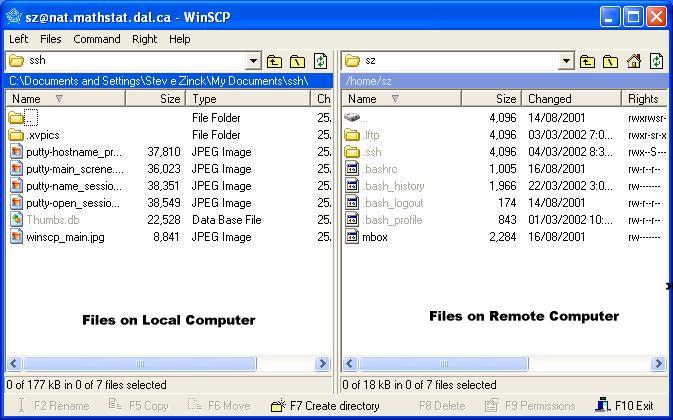Image resolution: width=673 pixels, height=420 pixels.
Task: Click the winscp_main.jpg file icon
Action: coord(16,237)
